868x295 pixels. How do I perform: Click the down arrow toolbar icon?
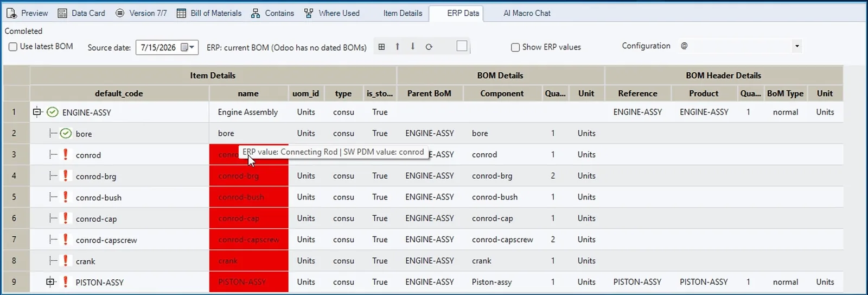(413, 47)
